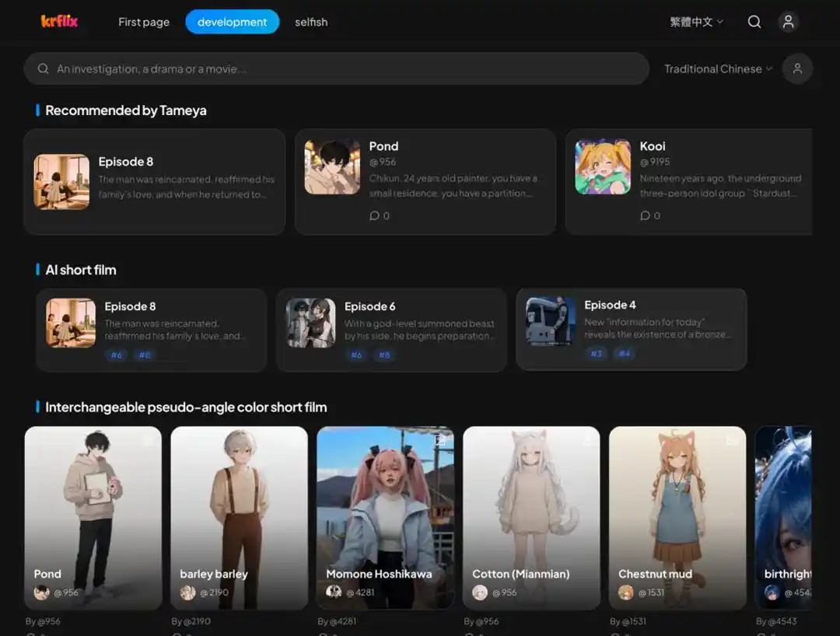Open search with the top navigation magnifier icon
Viewport: 840px width, 636px height.
click(754, 22)
